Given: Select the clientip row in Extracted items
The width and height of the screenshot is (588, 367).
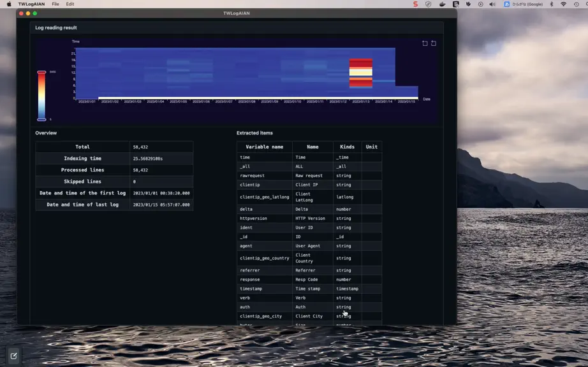Looking at the screenshot, I should tap(309, 185).
